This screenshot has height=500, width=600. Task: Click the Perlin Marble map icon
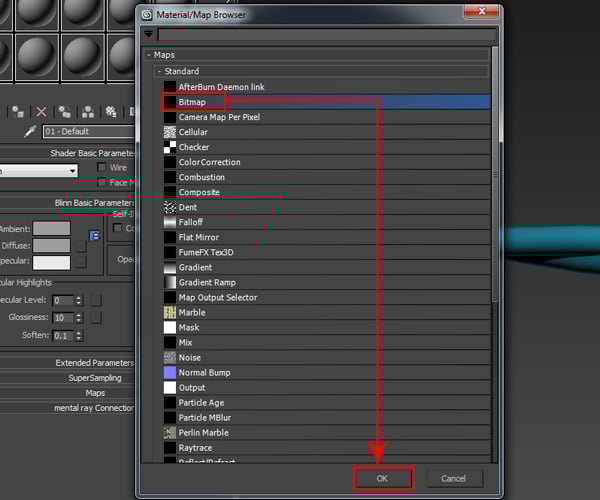click(170, 433)
